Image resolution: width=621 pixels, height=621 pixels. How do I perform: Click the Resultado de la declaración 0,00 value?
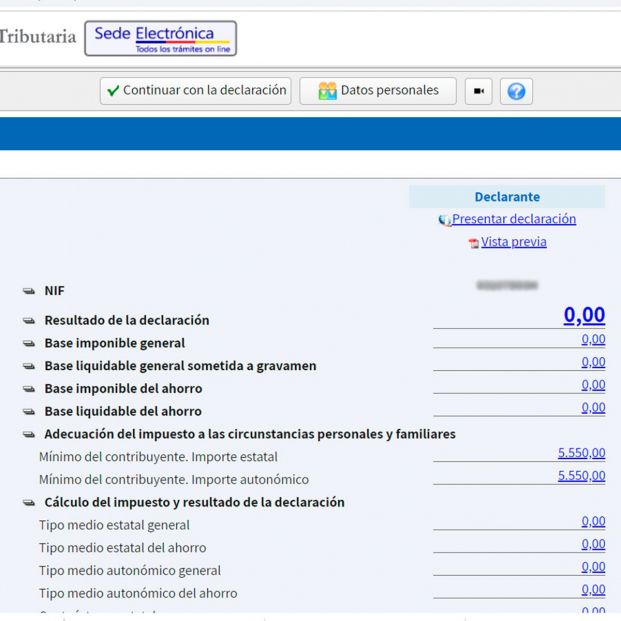[584, 316]
